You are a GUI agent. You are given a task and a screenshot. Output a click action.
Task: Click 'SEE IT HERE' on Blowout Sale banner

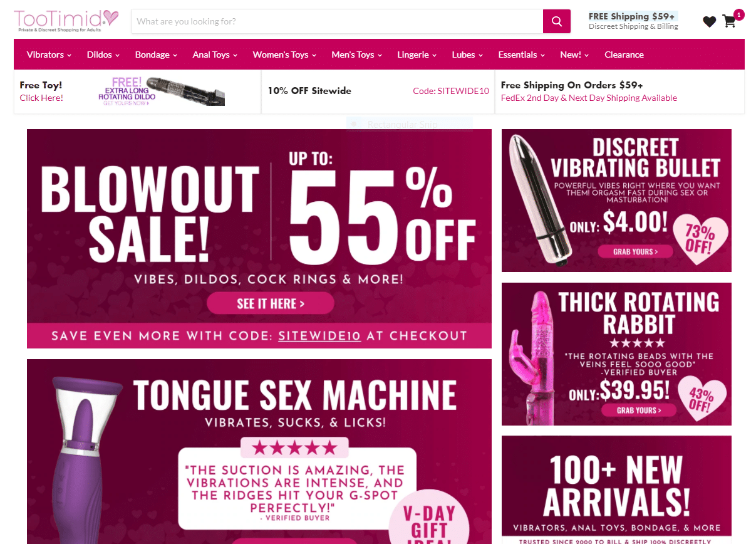pos(271,304)
